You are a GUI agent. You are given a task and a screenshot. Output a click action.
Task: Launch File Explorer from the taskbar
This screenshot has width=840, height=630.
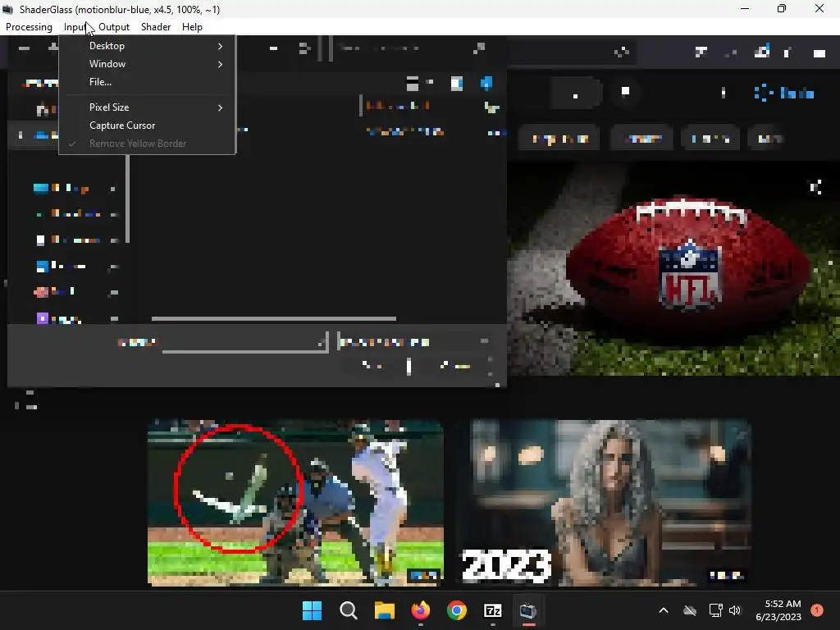384,610
